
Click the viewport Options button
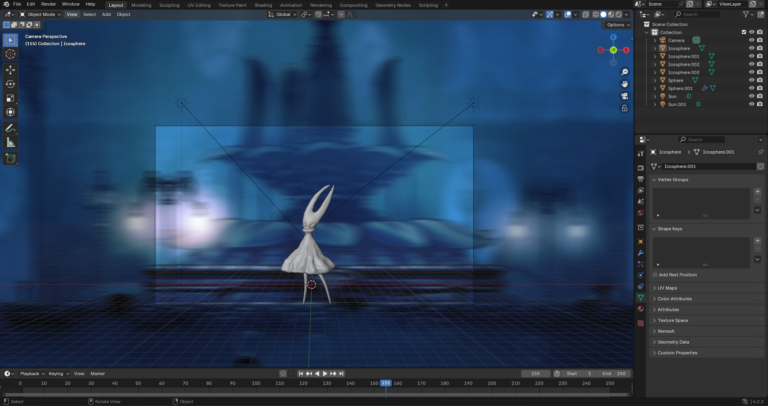616,25
